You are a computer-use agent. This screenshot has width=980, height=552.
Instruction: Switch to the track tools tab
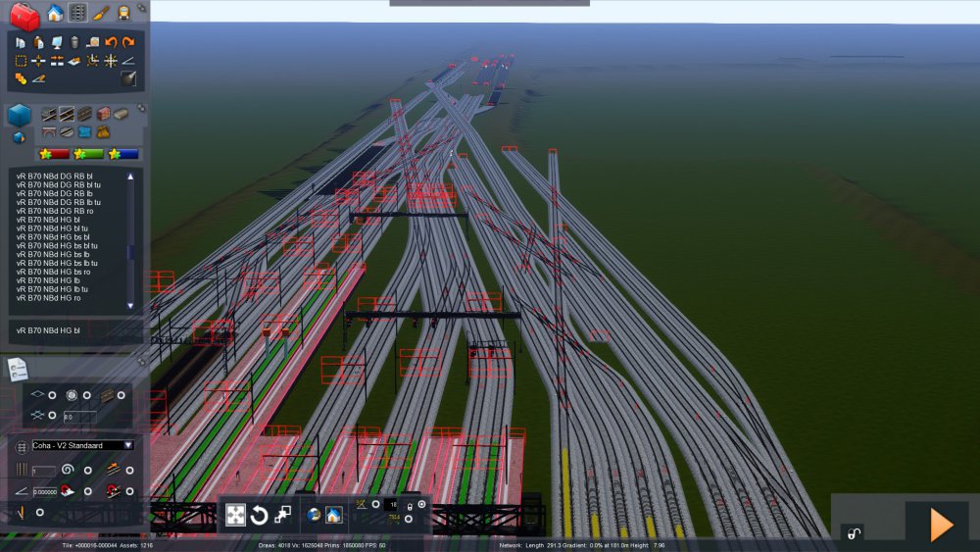[x=77, y=14]
